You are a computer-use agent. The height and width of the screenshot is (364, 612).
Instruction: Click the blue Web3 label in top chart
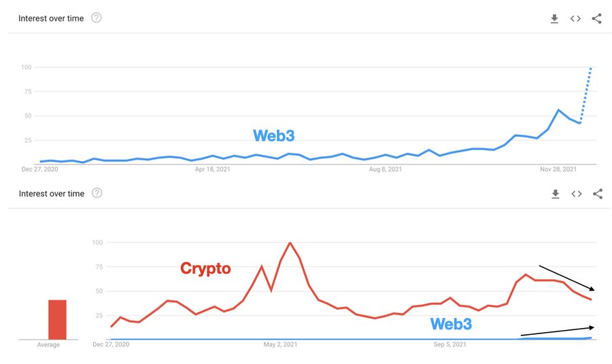click(273, 136)
